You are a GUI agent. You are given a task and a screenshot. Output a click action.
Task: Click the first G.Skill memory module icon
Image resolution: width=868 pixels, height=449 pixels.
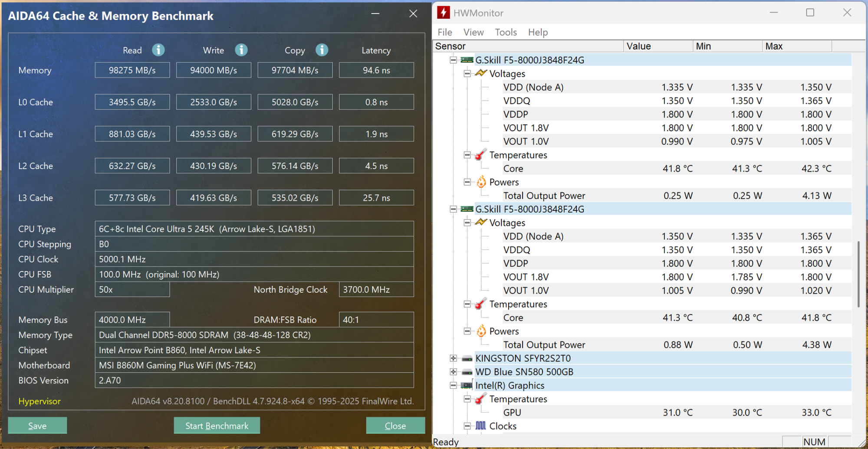click(467, 60)
